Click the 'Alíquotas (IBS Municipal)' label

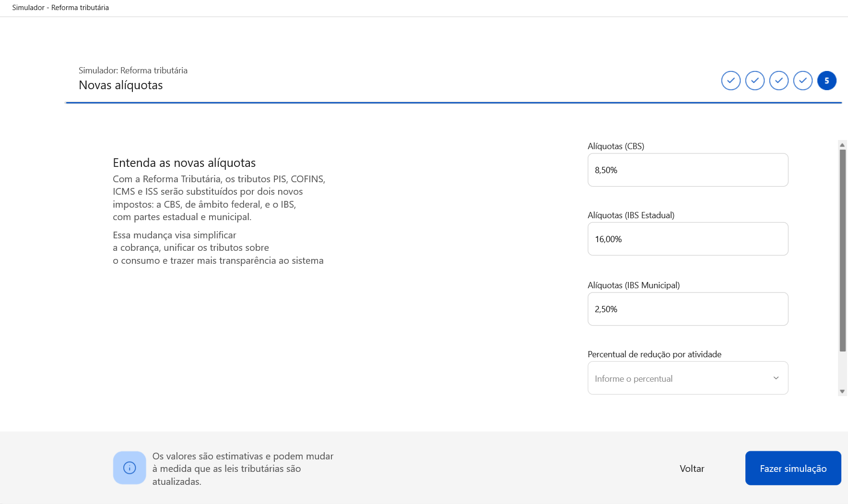[x=634, y=285]
